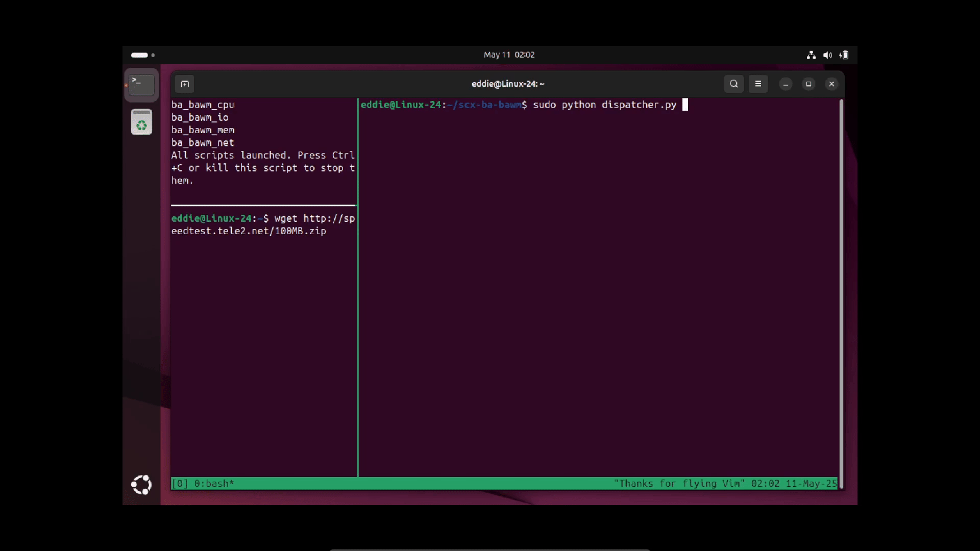
Task: Open the Trash icon in the dock
Action: coord(141,122)
